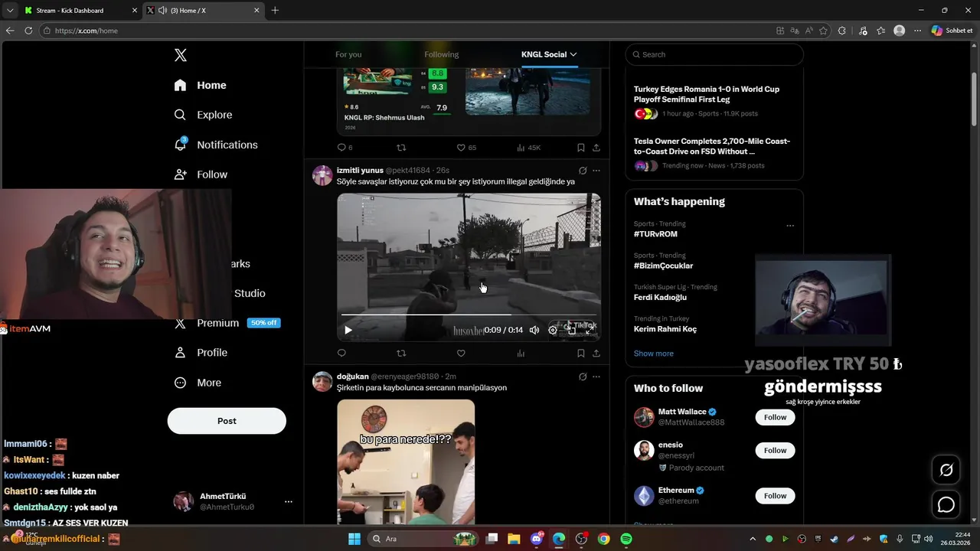View analytics of post with 45K views

click(528, 148)
